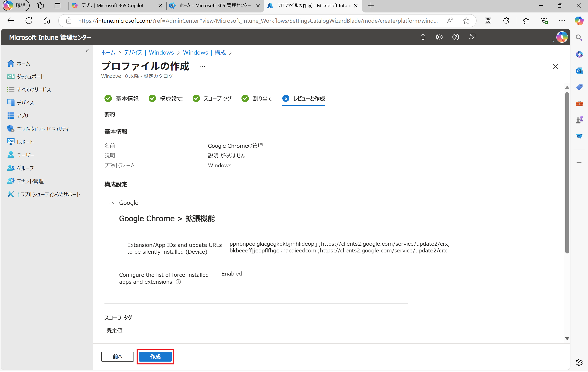Image resolution: width=588 pixels, height=372 pixels.
Task: Click the scroll down arrow
Action: coord(567,338)
